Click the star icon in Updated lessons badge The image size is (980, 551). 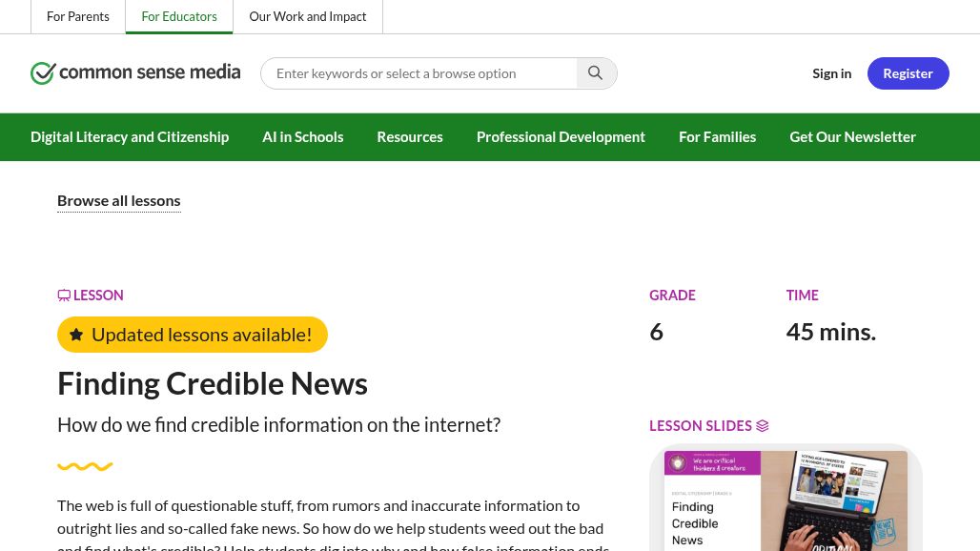(76, 335)
